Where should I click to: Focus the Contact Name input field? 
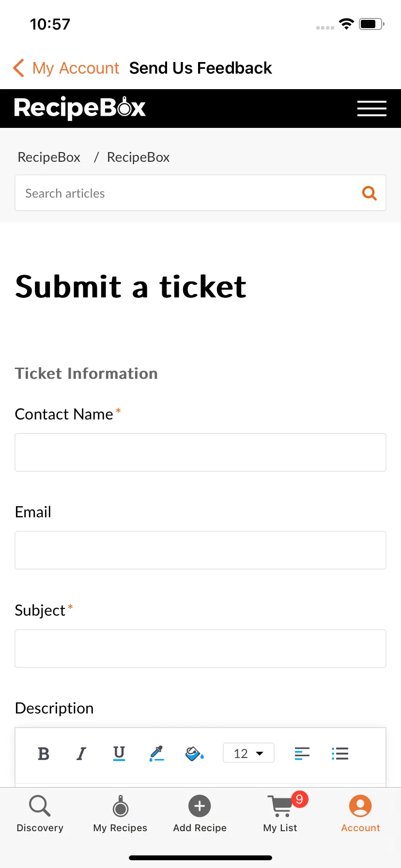coord(200,452)
